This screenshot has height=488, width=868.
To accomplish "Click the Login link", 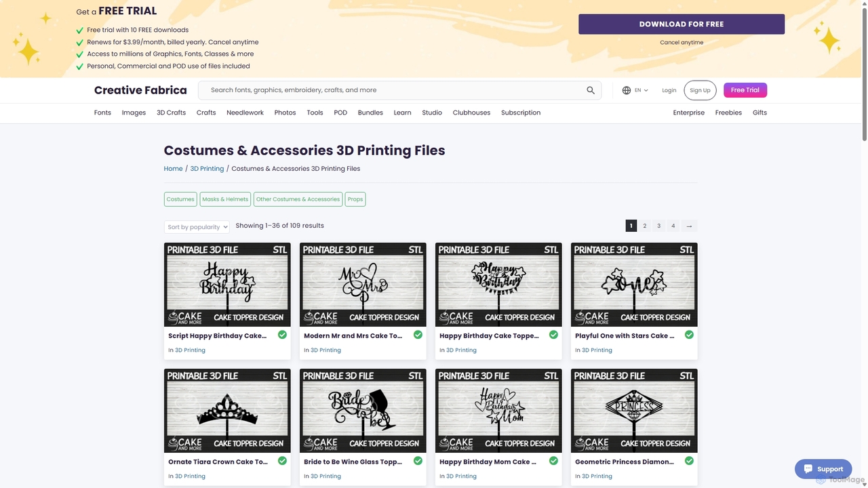I will (x=669, y=90).
